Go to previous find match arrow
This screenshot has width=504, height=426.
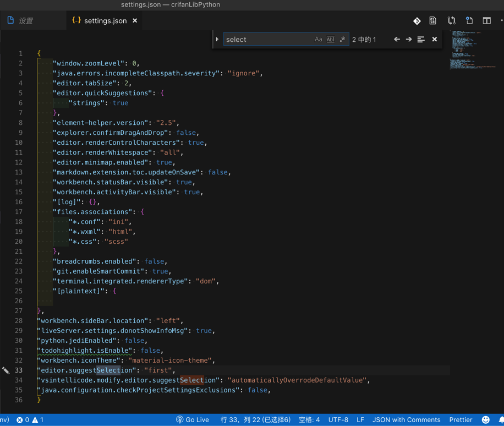397,40
